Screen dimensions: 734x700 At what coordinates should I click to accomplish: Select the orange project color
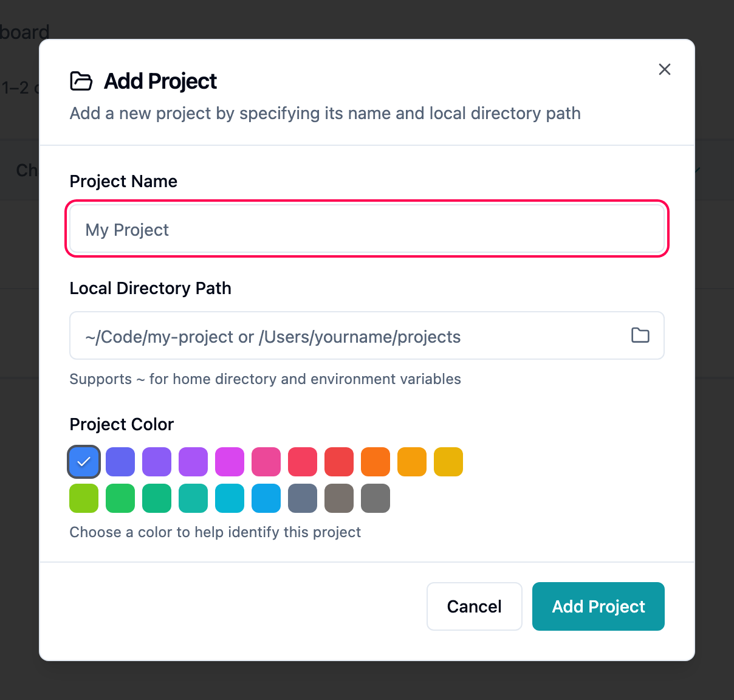pos(376,462)
